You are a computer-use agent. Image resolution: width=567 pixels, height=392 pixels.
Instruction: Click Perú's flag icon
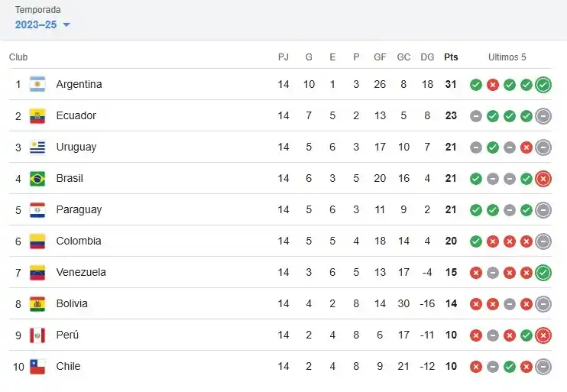click(x=37, y=335)
